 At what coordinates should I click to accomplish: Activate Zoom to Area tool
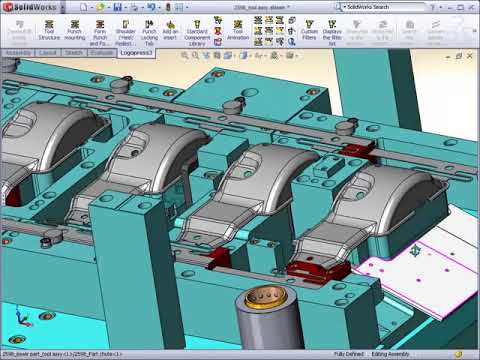point(195,56)
